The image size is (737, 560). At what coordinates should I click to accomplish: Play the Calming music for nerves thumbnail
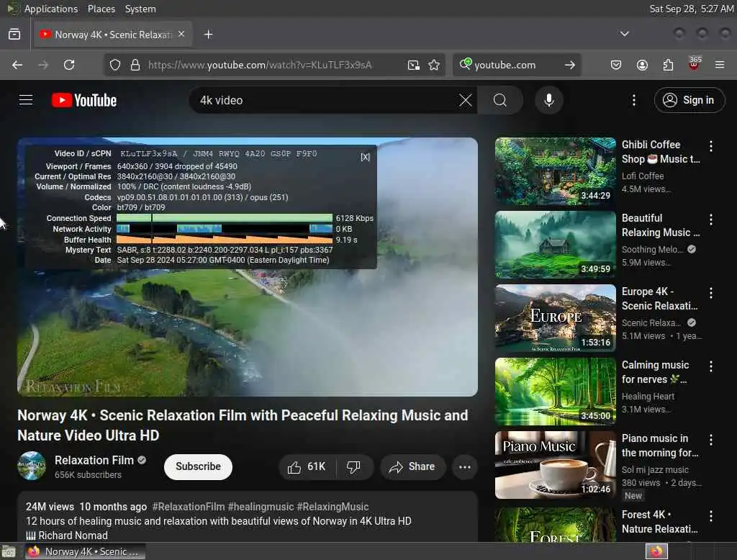pyautogui.click(x=555, y=391)
